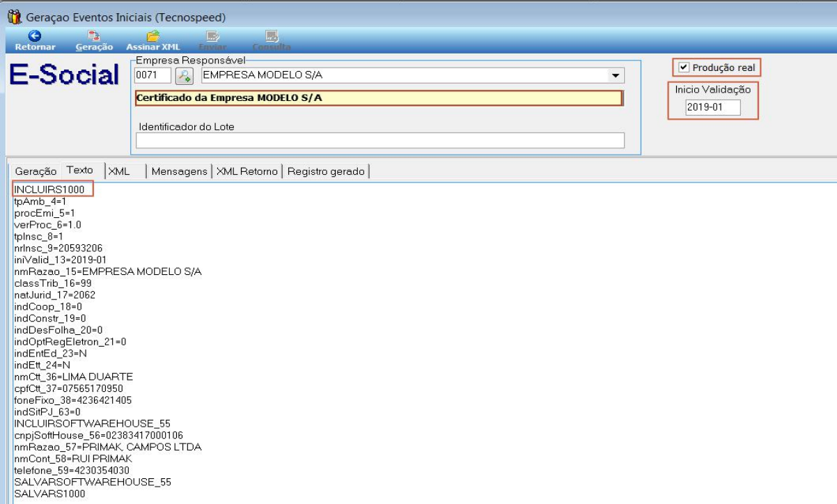Open the Registro gerado tab
837x504 pixels.
tap(326, 171)
